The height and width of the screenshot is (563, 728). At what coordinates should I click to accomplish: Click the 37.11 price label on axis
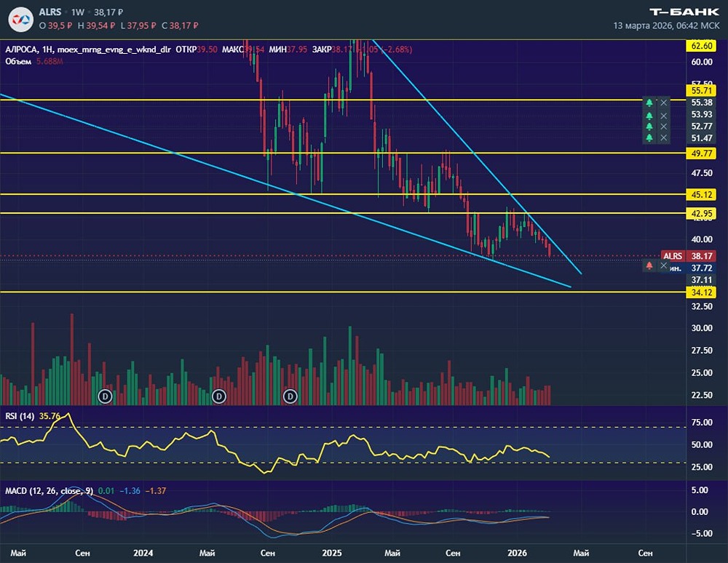tap(702, 279)
